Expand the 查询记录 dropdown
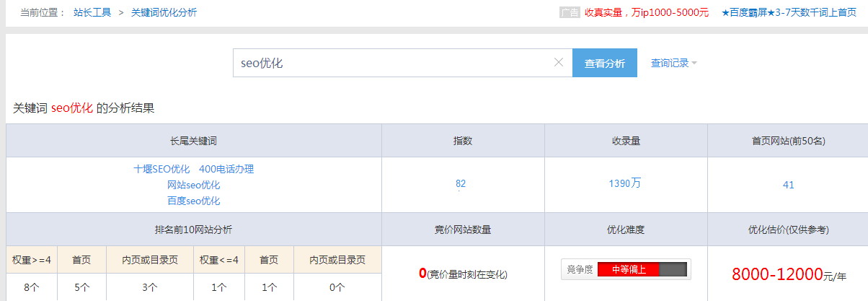868x301 pixels. pos(673,63)
